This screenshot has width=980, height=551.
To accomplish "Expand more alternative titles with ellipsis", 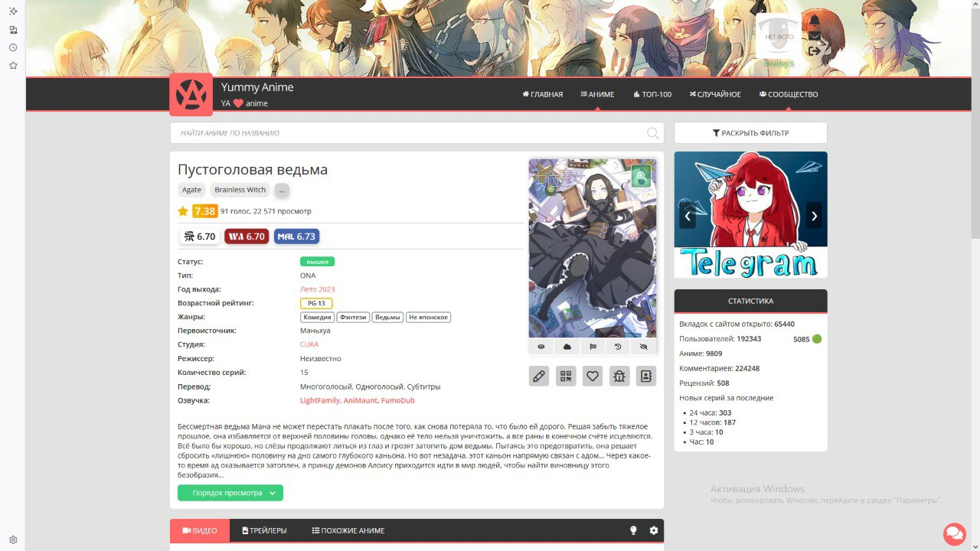I will (282, 190).
